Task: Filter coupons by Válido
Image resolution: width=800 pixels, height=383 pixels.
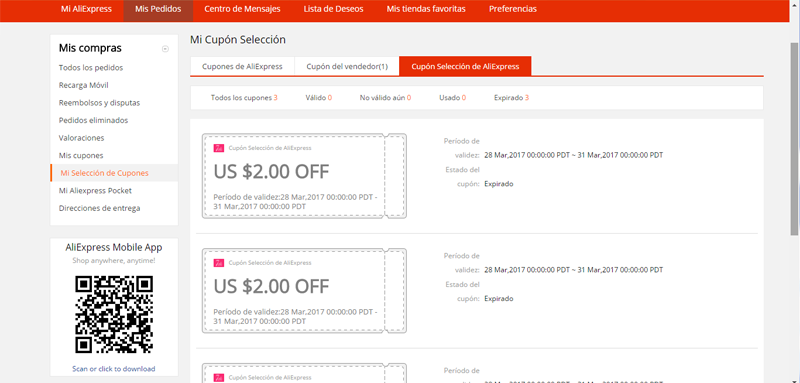Action: point(319,97)
